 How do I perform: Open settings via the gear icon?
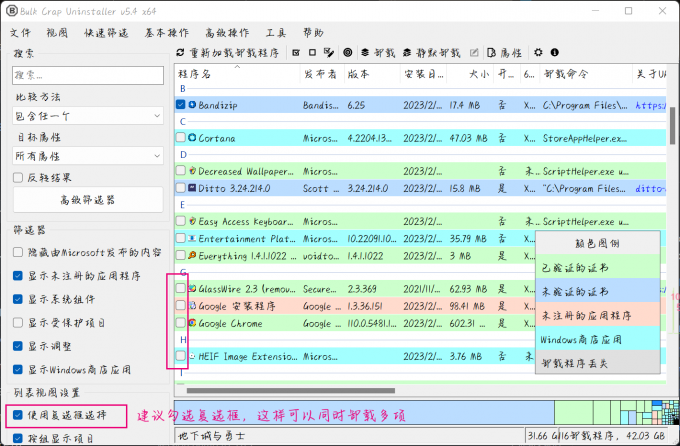538,52
